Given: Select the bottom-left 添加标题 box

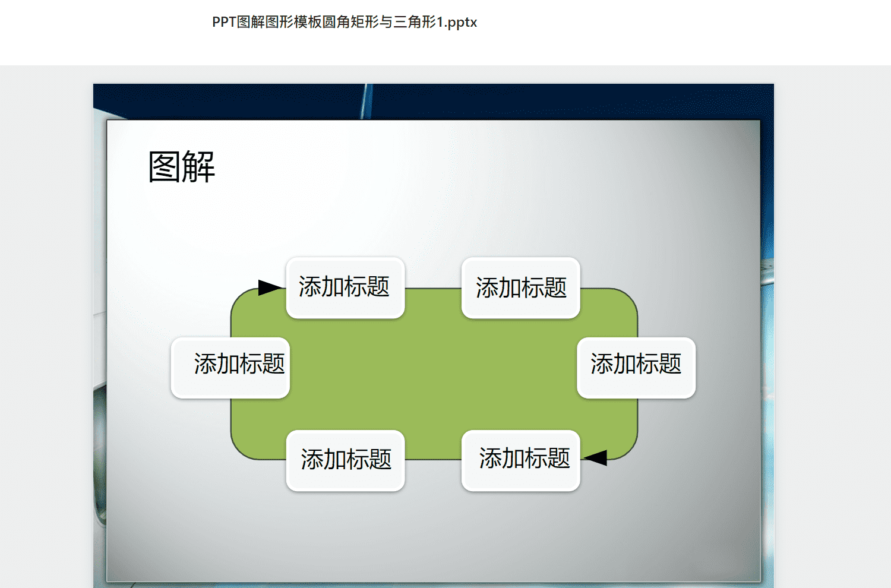Looking at the screenshot, I should click(345, 460).
